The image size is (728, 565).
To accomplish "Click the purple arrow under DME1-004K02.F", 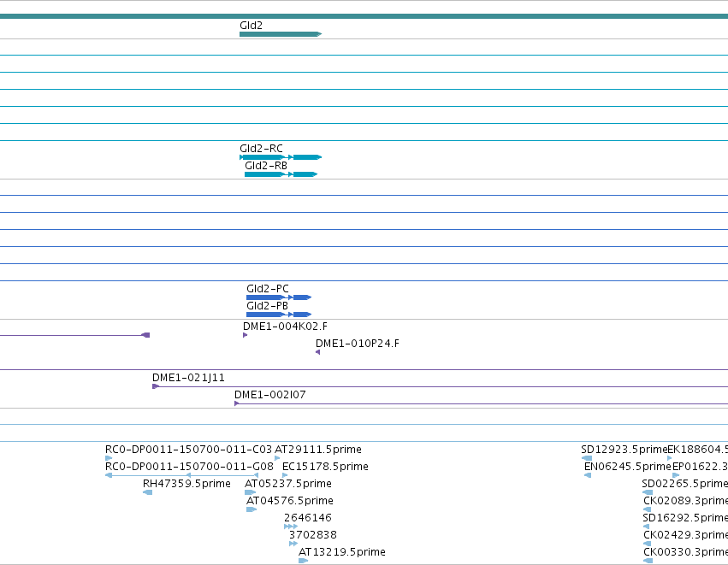I will coord(246,335).
